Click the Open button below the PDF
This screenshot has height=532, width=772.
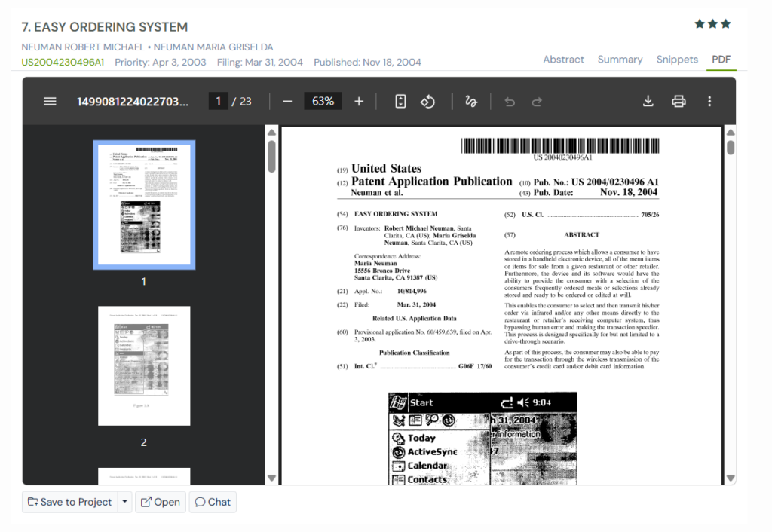pyautogui.click(x=160, y=502)
